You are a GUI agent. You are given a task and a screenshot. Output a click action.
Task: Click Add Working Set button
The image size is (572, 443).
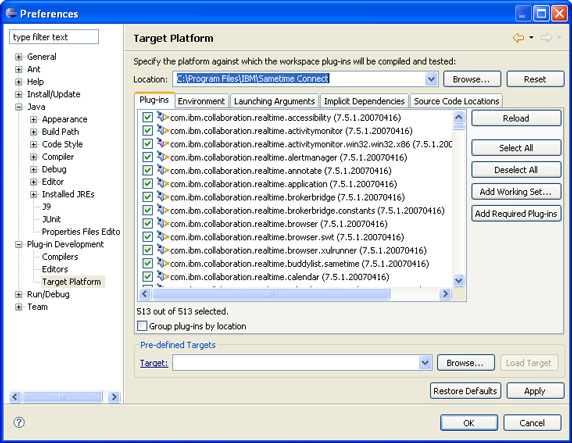point(516,192)
